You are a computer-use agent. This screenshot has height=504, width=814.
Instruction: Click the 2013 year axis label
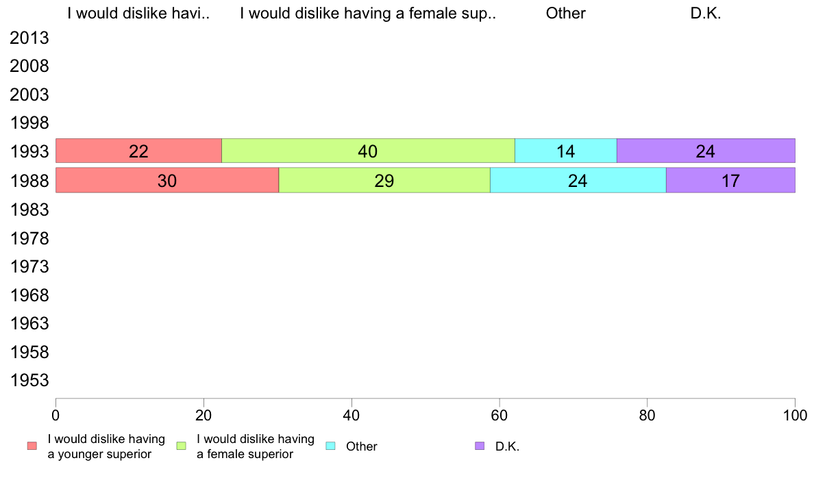click(x=29, y=38)
